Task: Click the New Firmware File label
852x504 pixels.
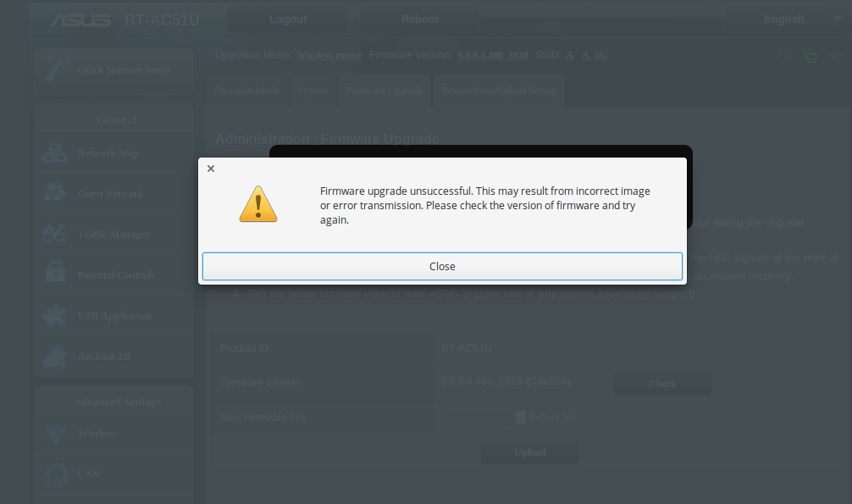Action: pos(263,418)
